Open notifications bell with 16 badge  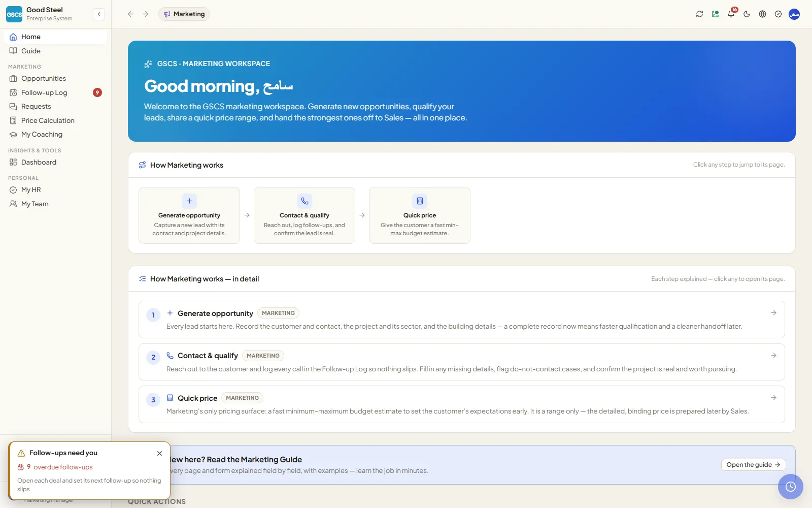tap(731, 14)
